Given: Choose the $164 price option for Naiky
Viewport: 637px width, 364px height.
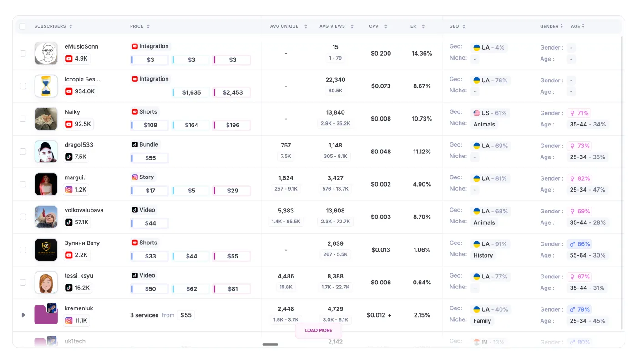Looking at the screenshot, I should 191,125.
